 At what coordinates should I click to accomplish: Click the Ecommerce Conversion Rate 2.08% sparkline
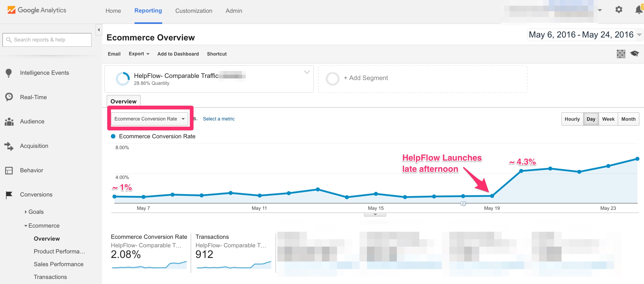pyautogui.click(x=149, y=265)
